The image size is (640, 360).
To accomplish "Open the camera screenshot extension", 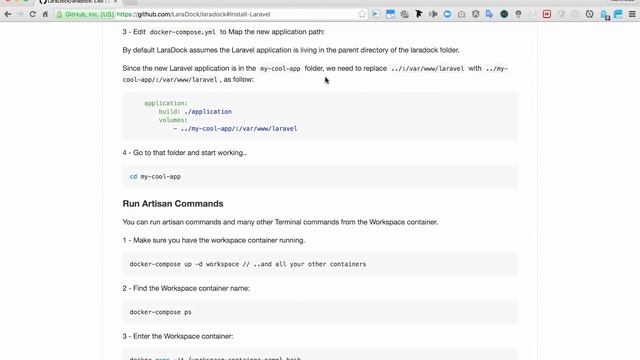I will point(461,14).
